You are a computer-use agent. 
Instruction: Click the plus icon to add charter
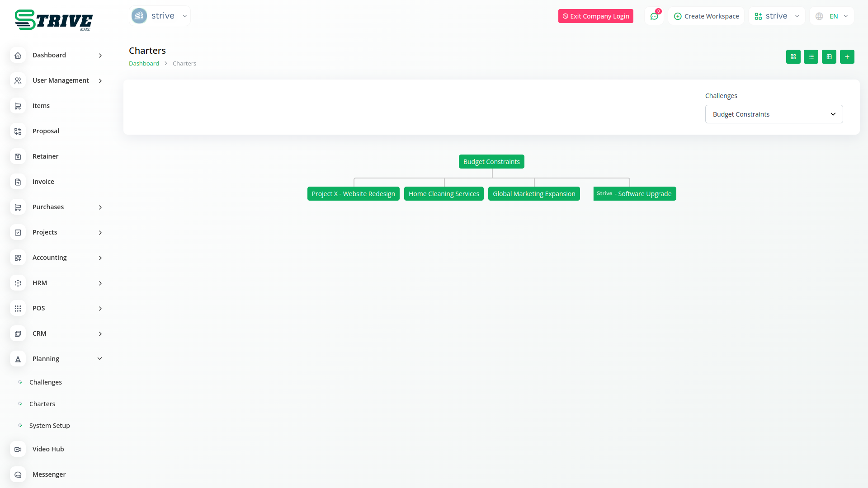click(847, 56)
